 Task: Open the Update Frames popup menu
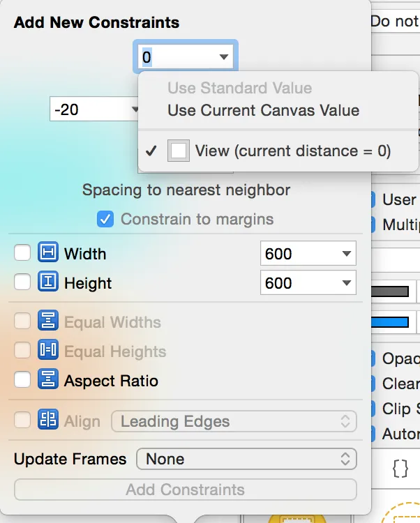tap(246, 459)
